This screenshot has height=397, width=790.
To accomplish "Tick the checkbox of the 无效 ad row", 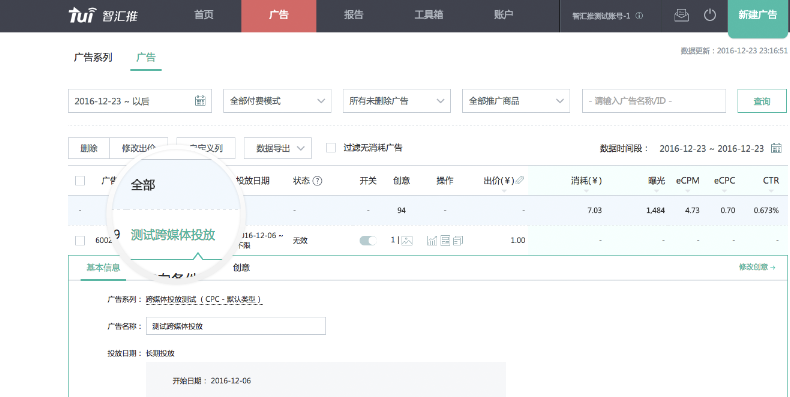I will click(80, 241).
